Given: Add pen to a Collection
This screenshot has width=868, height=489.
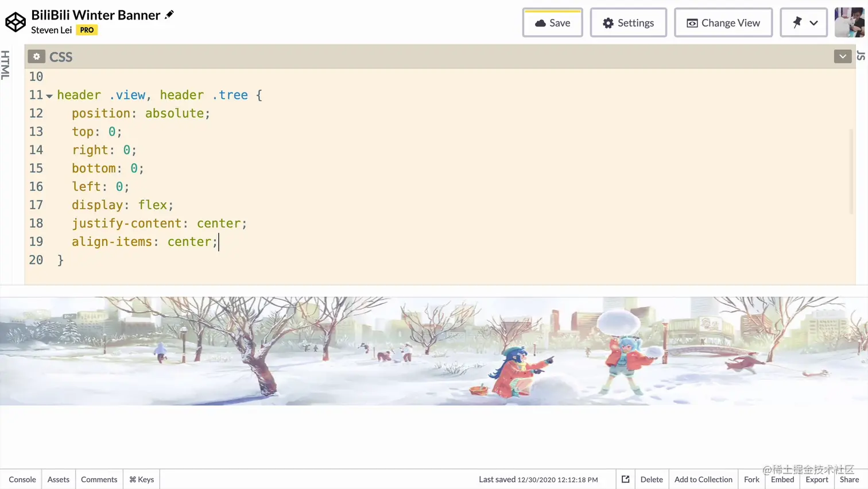Looking at the screenshot, I should [703, 479].
